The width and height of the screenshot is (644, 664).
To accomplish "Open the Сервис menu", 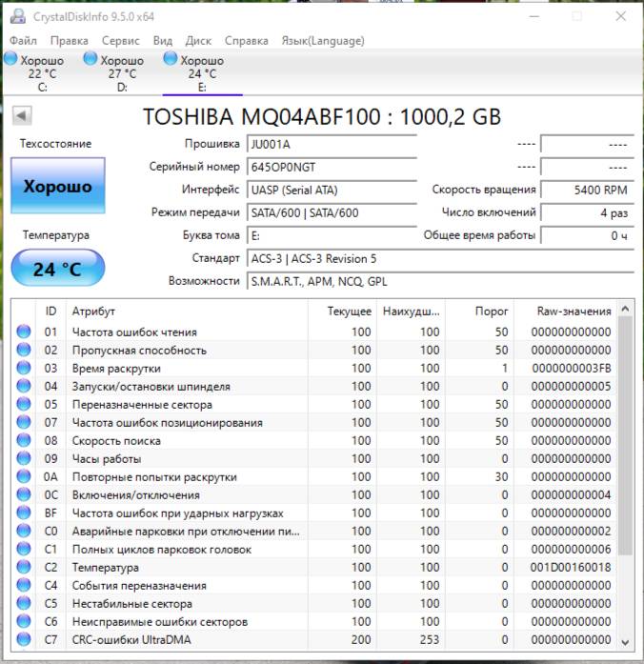I will 120,41.
